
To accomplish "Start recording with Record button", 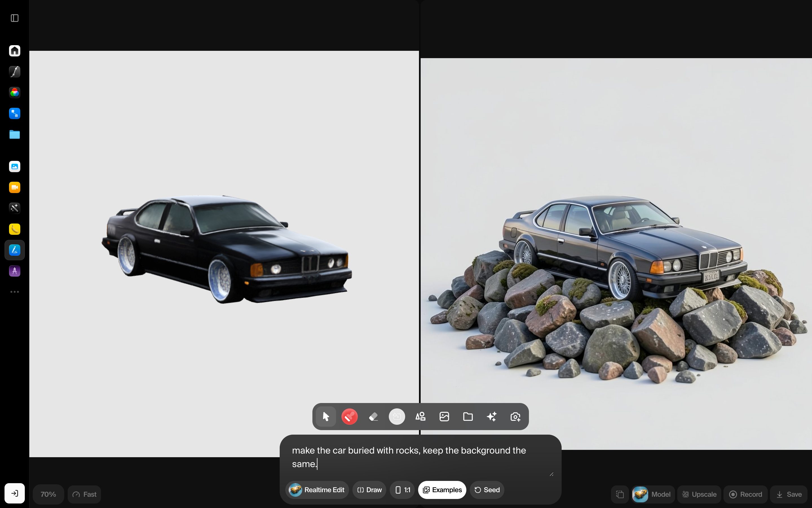I will (745, 494).
